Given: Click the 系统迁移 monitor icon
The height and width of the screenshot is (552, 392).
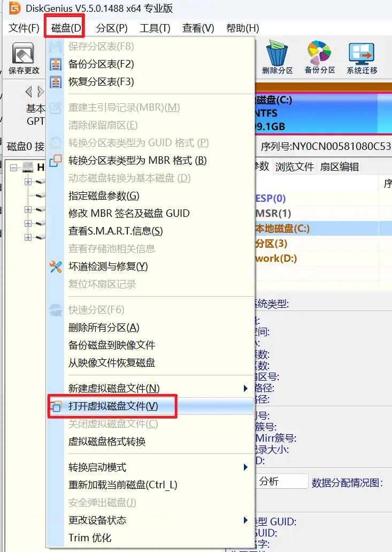Looking at the screenshot, I should click(362, 53).
